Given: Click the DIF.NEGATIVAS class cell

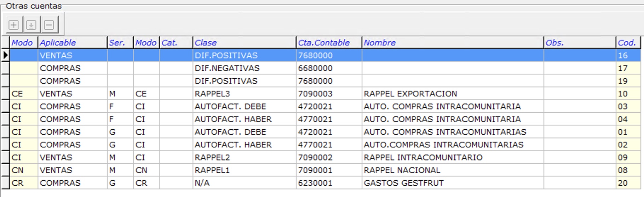Looking at the screenshot, I should 227,68.
